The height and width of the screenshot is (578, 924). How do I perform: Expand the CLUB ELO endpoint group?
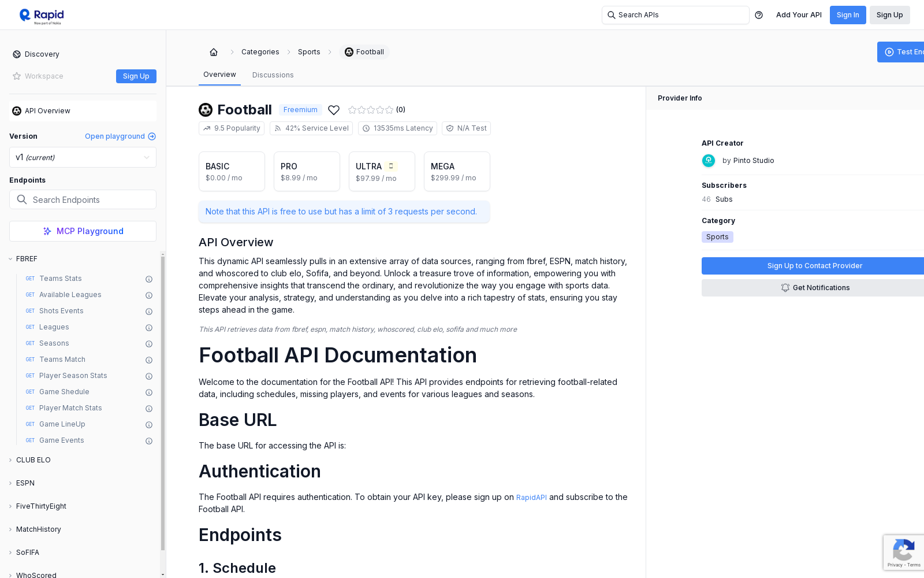[x=10, y=460]
